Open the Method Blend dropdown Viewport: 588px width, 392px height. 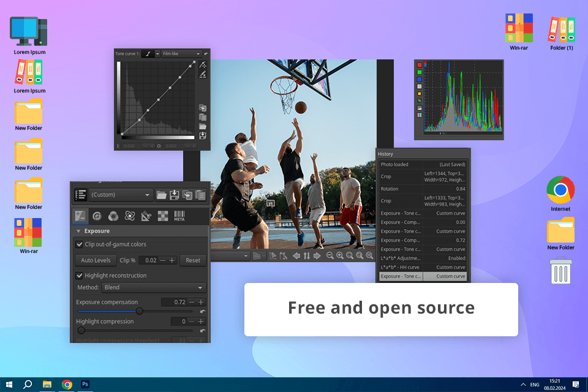(x=154, y=287)
